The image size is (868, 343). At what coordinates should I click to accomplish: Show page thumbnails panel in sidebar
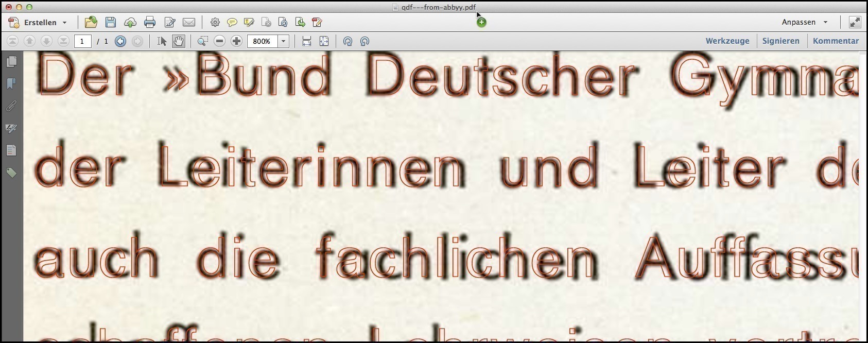(11, 62)
